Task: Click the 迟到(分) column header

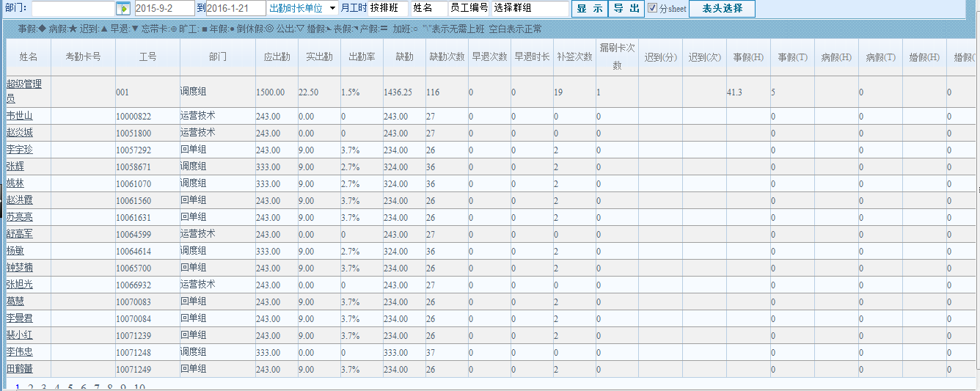Action: (660, 56)
